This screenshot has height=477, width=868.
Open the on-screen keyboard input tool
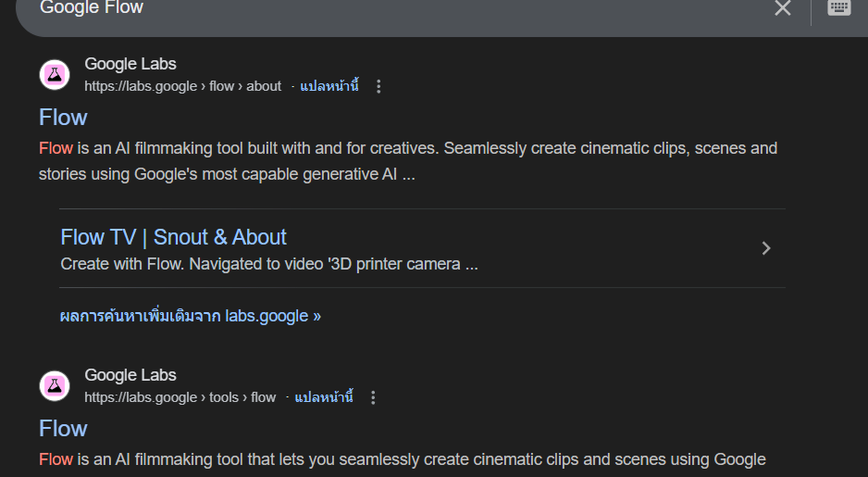(838, 8)
